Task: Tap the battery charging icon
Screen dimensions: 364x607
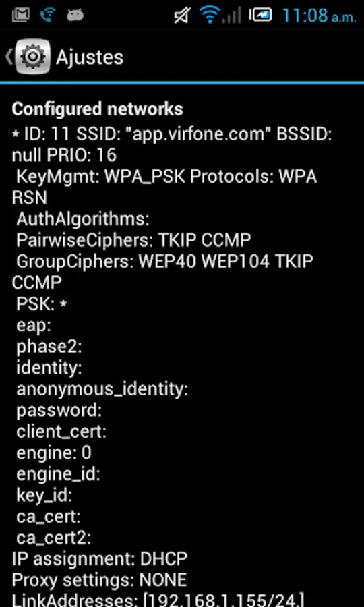Action: click(260, 16)
